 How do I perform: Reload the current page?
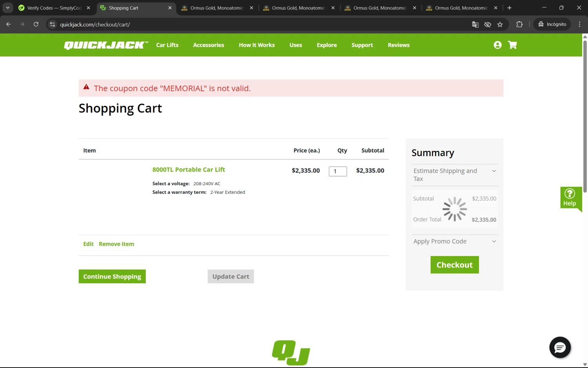click(x=36, y=24)
